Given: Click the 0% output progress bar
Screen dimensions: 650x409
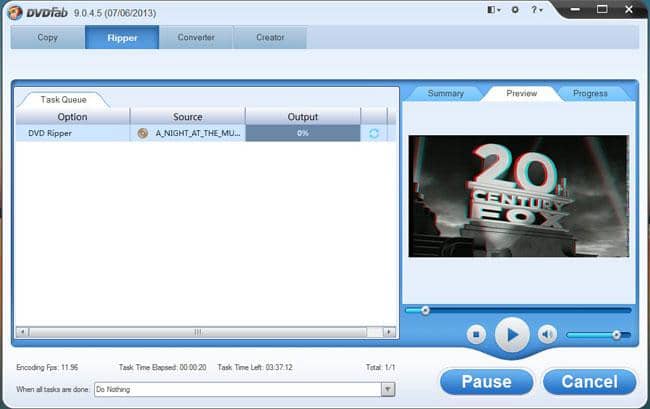Looking at the screenshot, I should (303, 133).
